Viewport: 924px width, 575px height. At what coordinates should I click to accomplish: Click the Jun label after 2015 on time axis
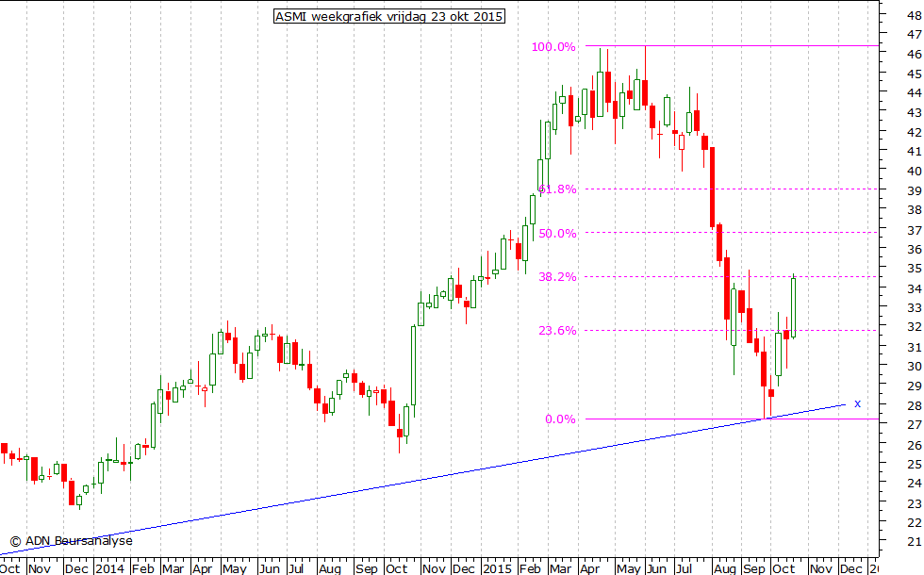point(656,568)
